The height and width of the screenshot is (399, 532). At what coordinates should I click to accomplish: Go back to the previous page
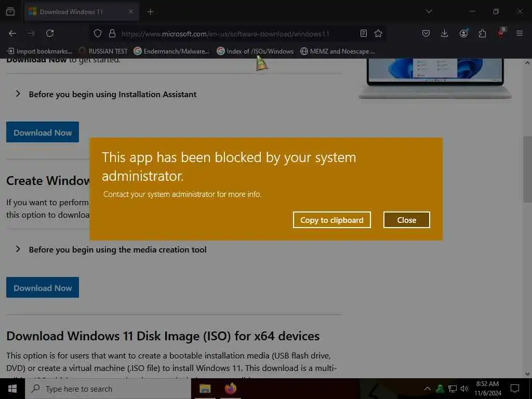[x=12, y=33]
